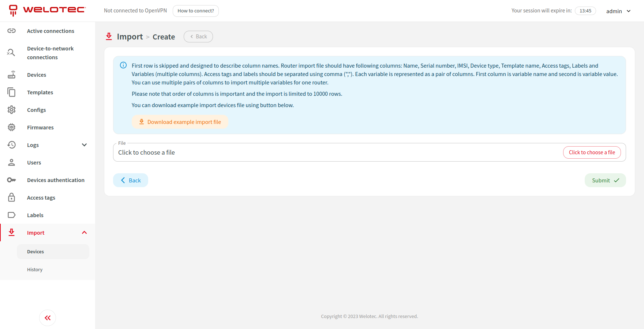644x329 pixels.
Task: Collapse the Import submenu chevron
Action: [84, 232]
